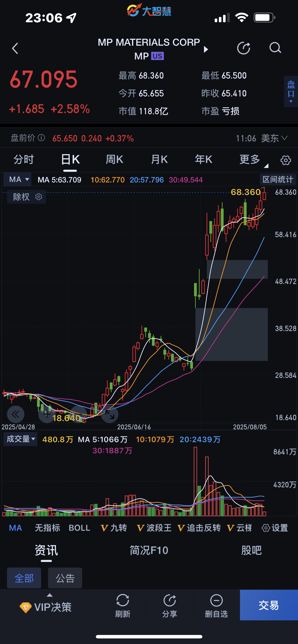Tap the tallest red volume bar
This screenshot has height=644, width=298.
pyautogui.click(x=195, y=481)
